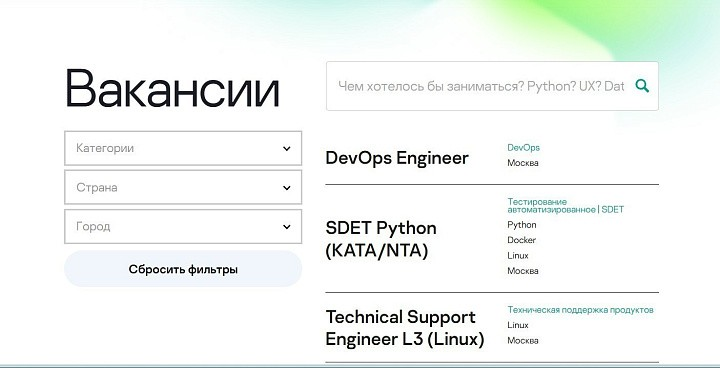Click Тестирование автоматизированное | SDET tag

click(x=566, y=205)
